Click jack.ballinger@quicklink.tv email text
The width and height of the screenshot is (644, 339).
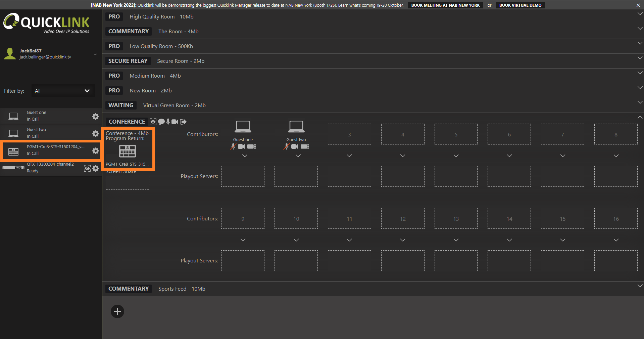[45, 57]
